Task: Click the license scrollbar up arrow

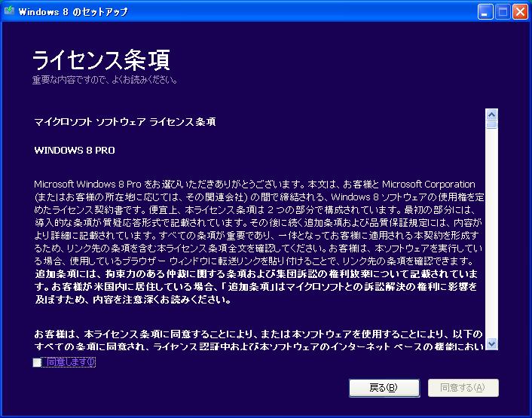Action: 491,115
